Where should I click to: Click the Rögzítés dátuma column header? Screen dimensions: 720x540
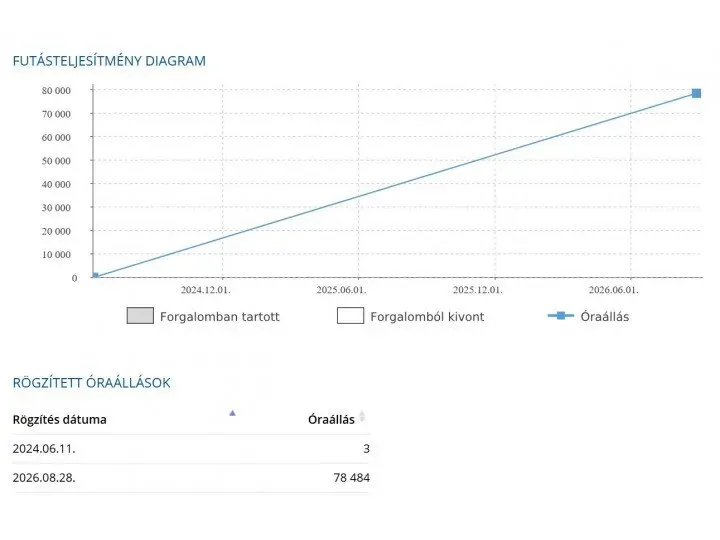point(60,420)
